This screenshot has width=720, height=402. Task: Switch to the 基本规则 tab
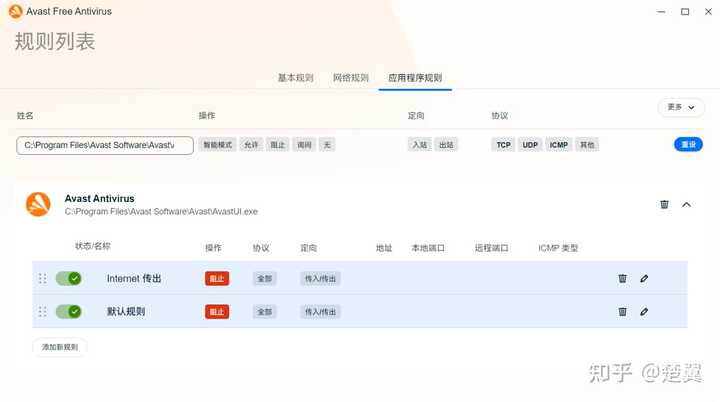click(295, 78)
